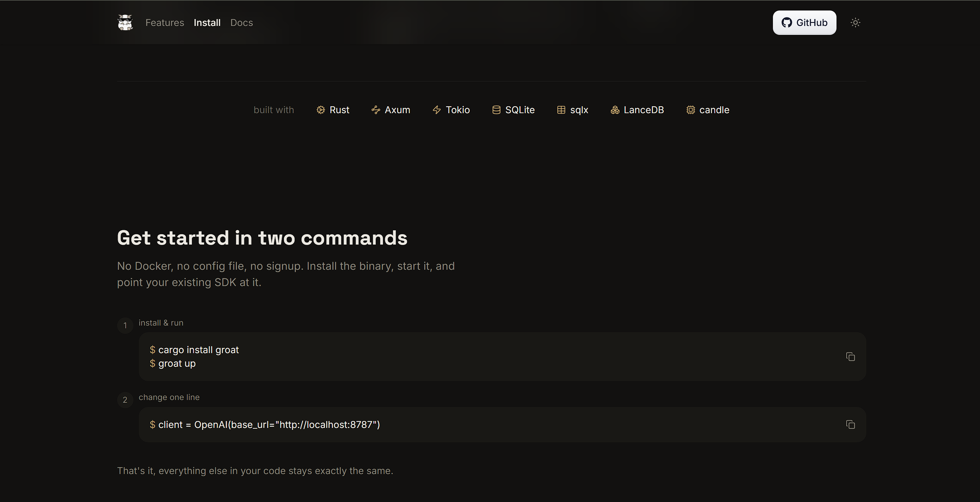Click the Rust label text
The image size is (980, 502).
(339, 110)
